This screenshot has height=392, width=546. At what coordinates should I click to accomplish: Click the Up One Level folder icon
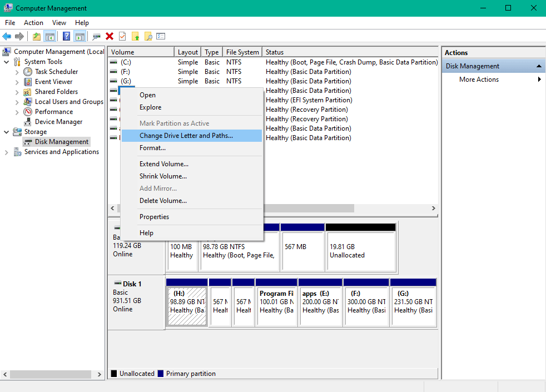[x=36, y=37]
